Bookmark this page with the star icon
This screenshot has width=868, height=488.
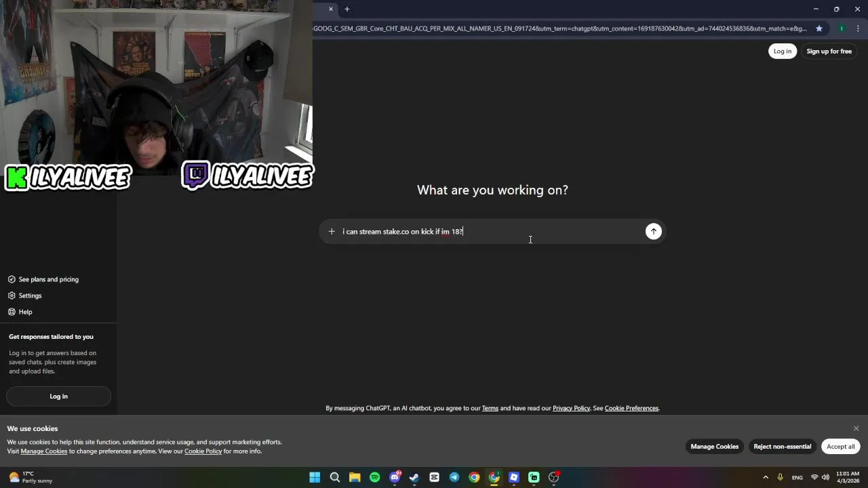pos(819,28)
